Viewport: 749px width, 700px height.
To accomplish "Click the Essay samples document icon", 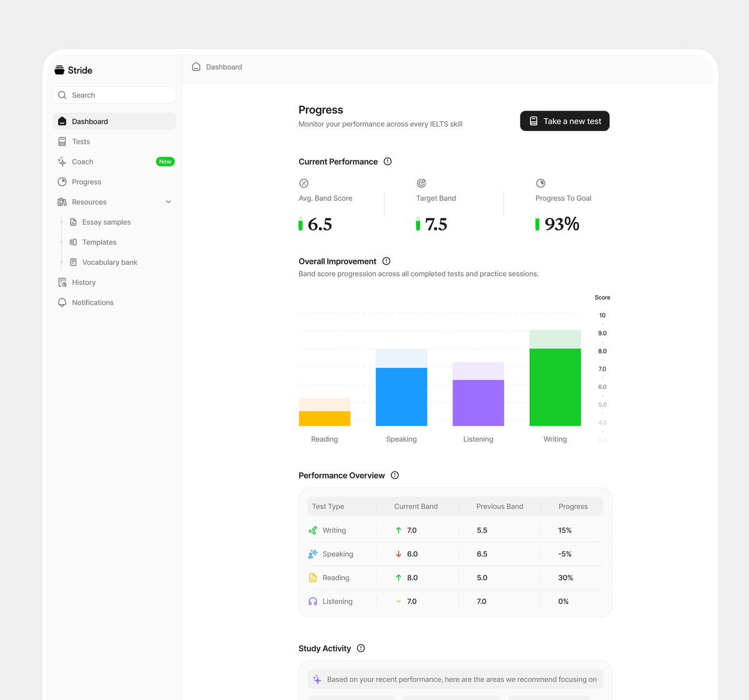I will [73, 222].
